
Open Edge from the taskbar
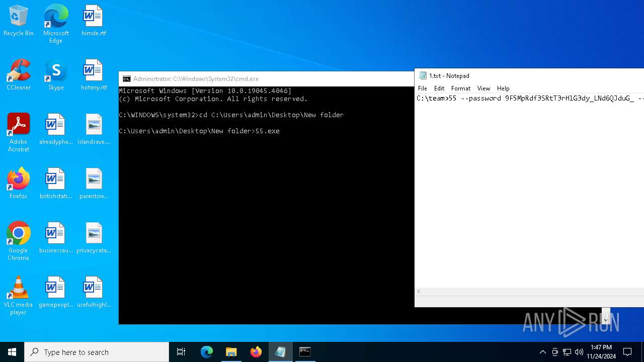[x=207, y=352]
